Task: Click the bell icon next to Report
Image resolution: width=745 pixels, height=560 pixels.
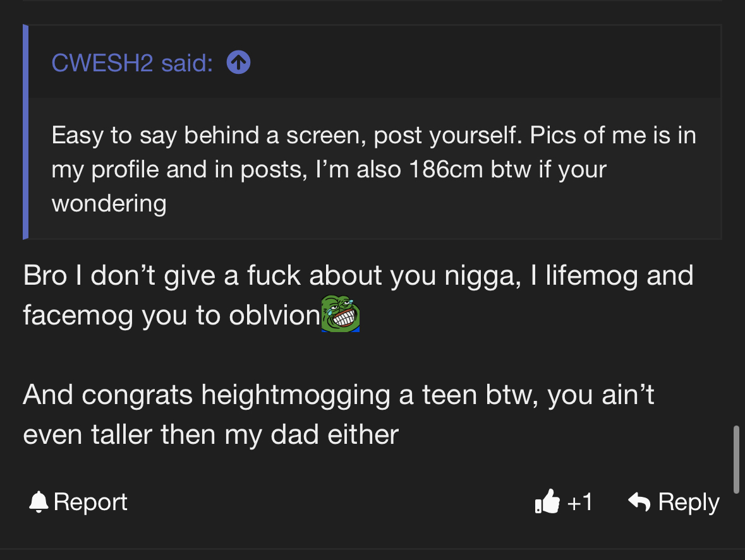Action: point(39,502)
